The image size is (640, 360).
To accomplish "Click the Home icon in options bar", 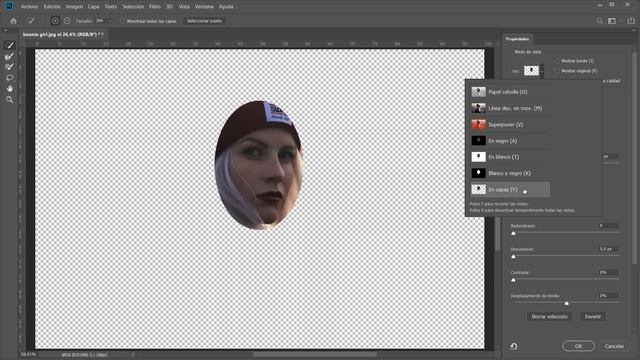I will coord(13,21).
